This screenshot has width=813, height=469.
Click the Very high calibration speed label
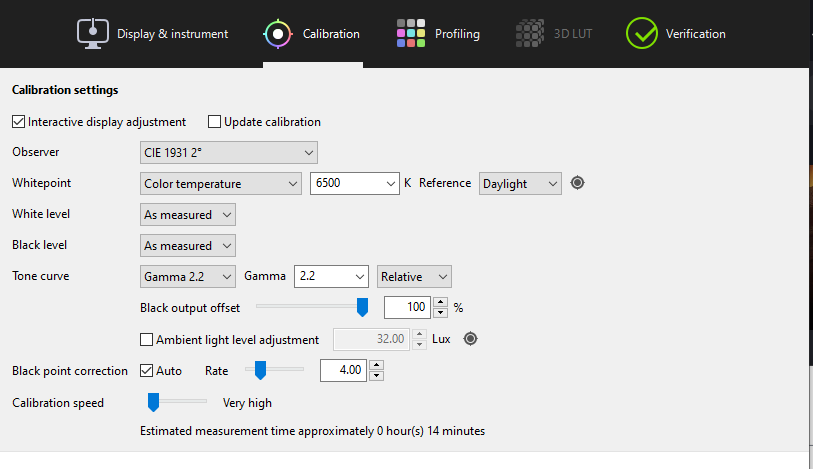(247, 403)
